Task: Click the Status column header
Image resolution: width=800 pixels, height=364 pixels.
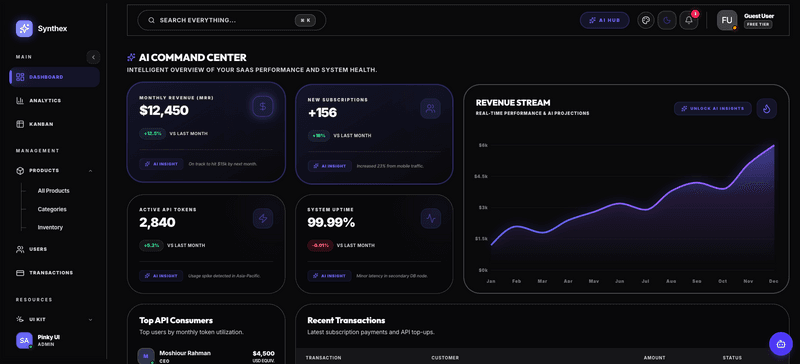Action: [x=732, y=358]
